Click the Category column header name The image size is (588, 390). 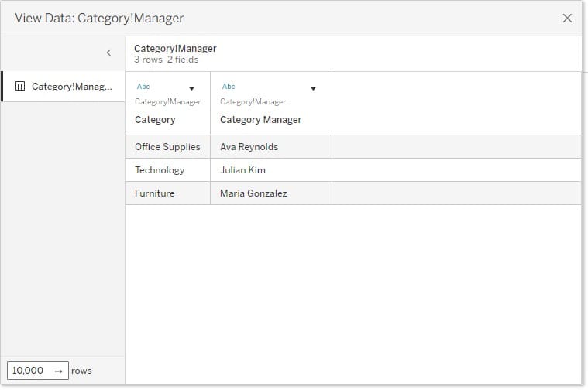tap(155, 120)
